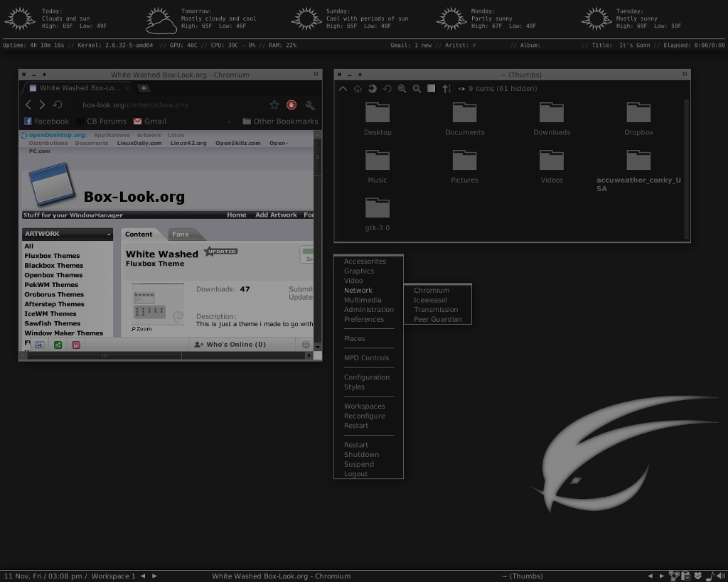Select the Dropbox folder in Thumbs
Image resolution: width=728 pixels, height=582 pixels.
[x=638, y=119]
